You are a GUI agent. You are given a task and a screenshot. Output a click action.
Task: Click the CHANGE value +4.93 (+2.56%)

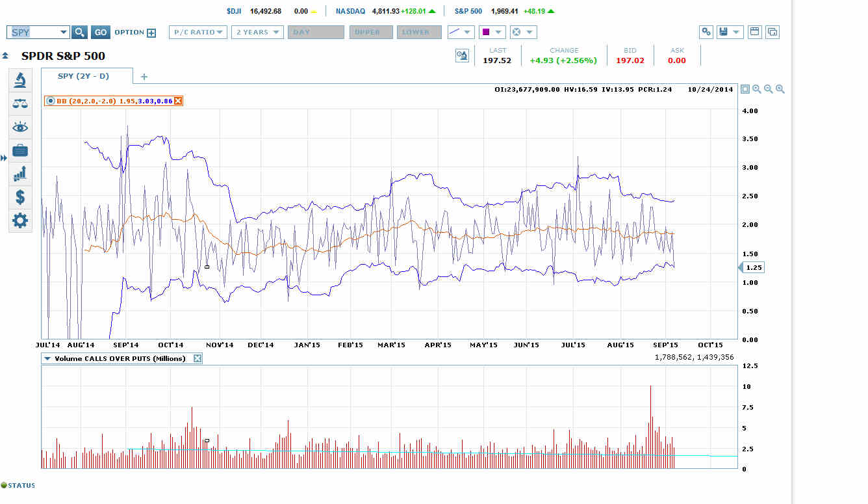[x=563, y=60]
